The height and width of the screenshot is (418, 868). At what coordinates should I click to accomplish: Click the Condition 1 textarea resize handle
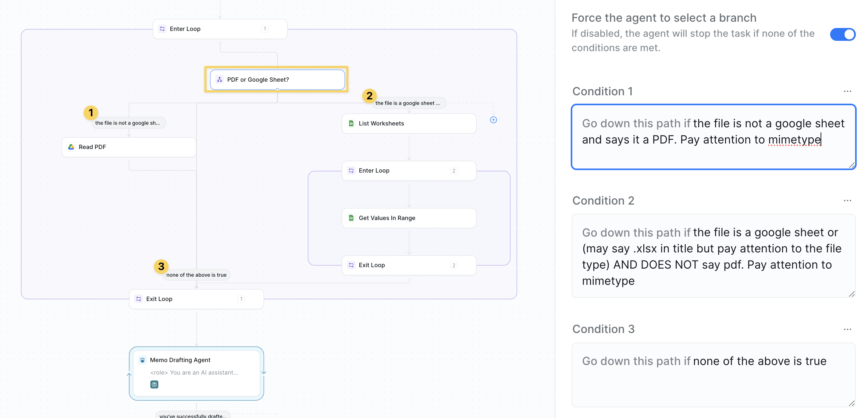point(852,166)
